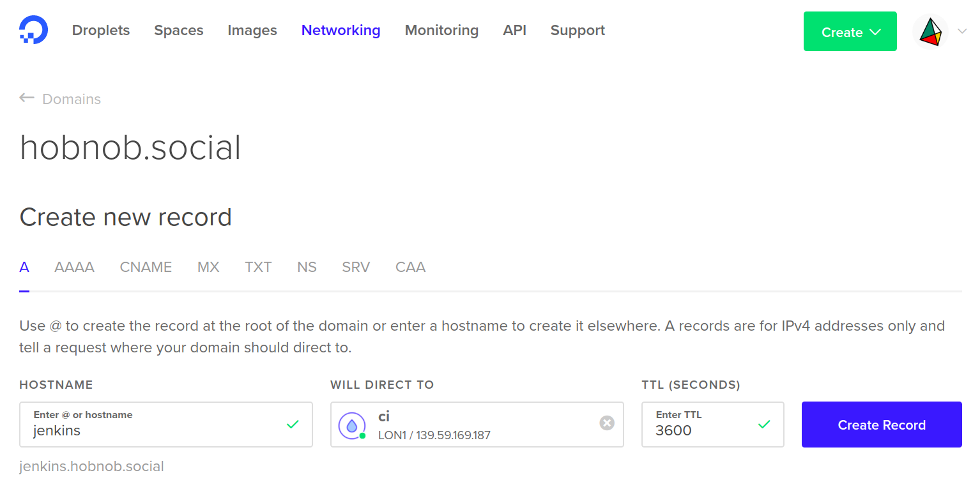The height and width of the screenshot is (489, 980).
Task: Select the AAAA record tab
Action: pyautogui.click(x=74, y=267)
